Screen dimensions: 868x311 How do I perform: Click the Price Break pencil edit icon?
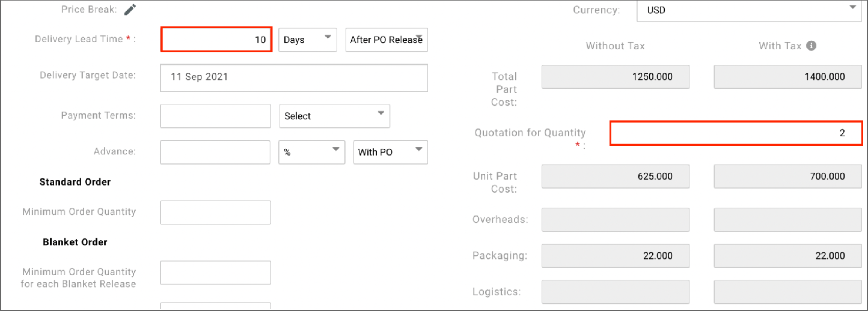130,10
